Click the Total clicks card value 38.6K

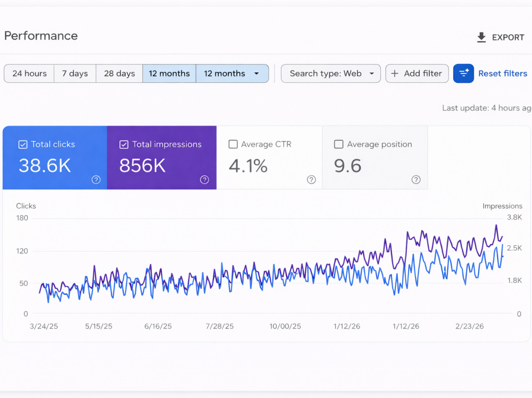pyautogui.click(x=45, y=166)
